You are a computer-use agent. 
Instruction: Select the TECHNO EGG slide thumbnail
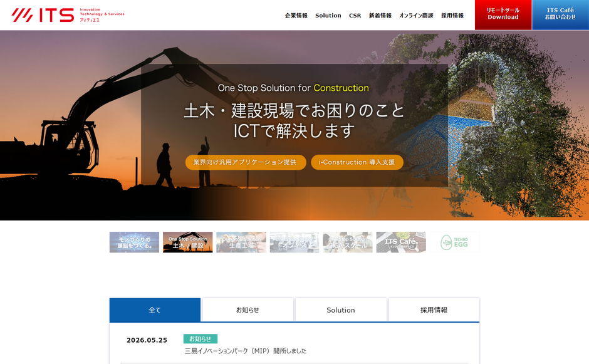pos(454,242)
